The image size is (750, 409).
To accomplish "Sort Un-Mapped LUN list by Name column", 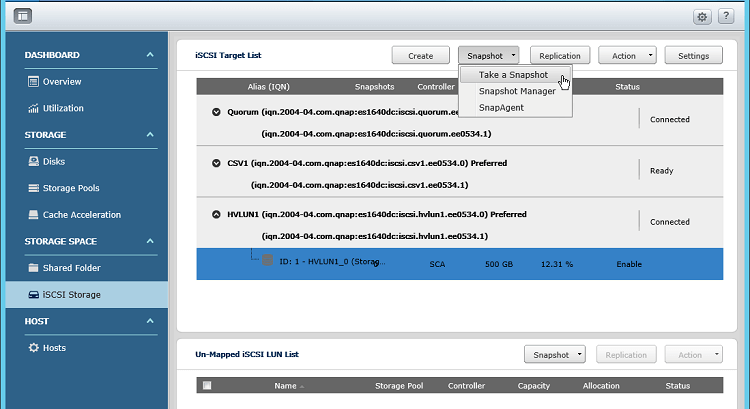I will coord(286,385).
